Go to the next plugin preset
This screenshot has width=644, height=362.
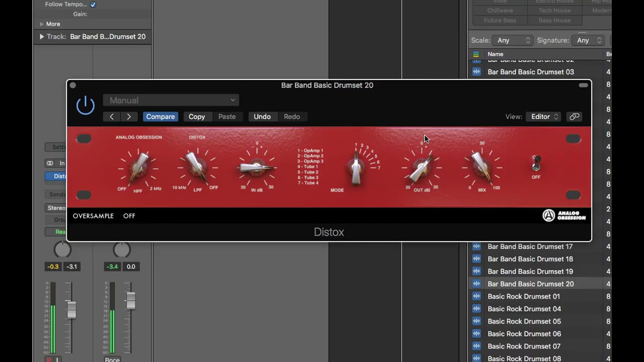(129, 117)
